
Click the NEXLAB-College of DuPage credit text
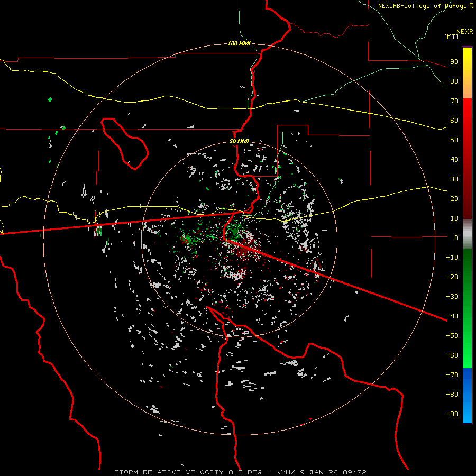point(423,6)
